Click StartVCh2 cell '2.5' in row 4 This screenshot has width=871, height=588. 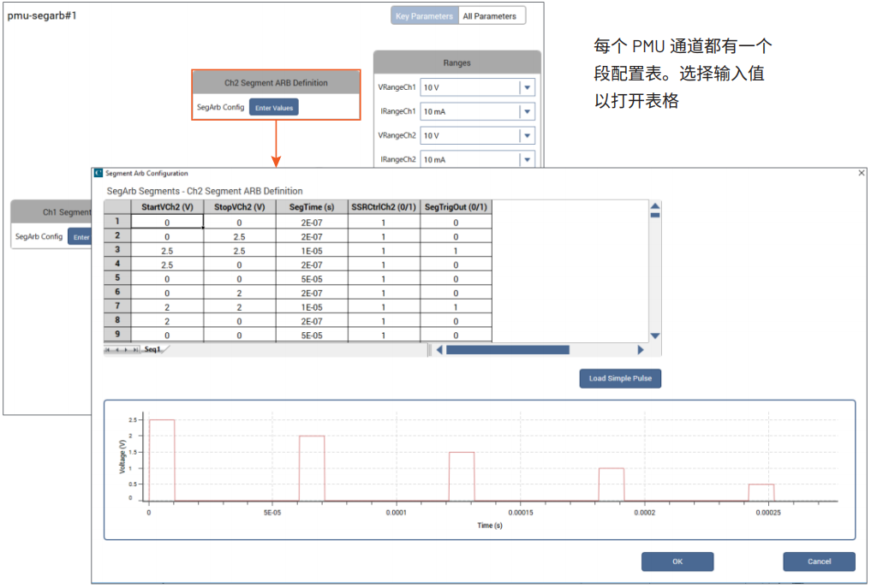167,264
